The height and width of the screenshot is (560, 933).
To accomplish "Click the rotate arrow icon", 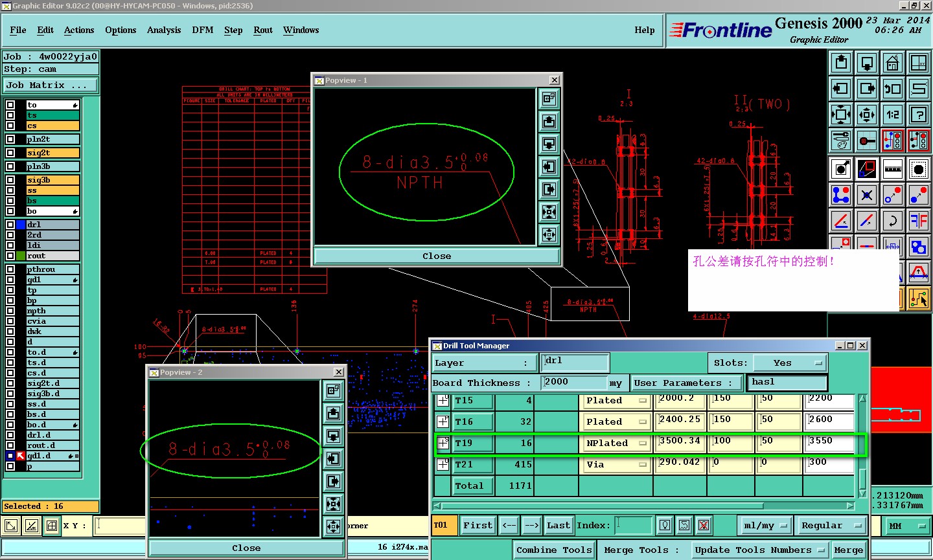I will 893,221.
